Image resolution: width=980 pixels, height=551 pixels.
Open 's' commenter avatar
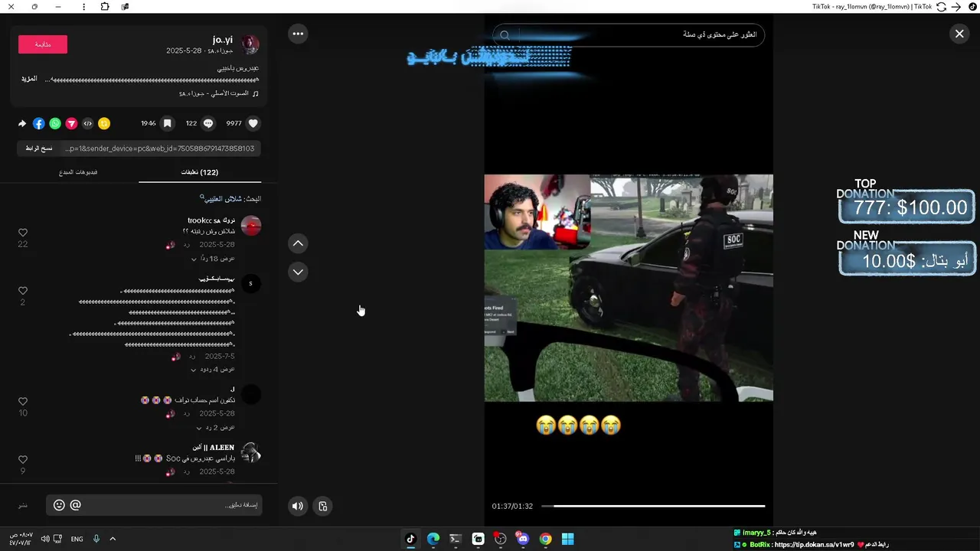click(x=250, y=284)
